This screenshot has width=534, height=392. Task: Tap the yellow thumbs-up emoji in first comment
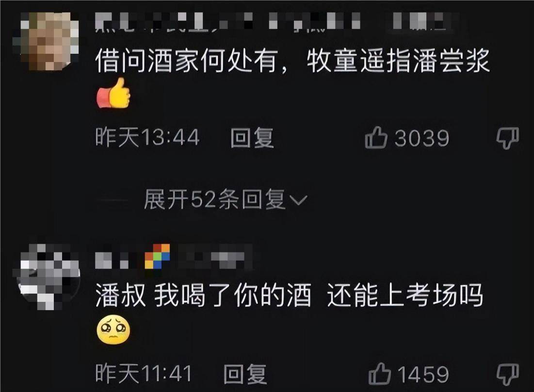click(113, 93)
